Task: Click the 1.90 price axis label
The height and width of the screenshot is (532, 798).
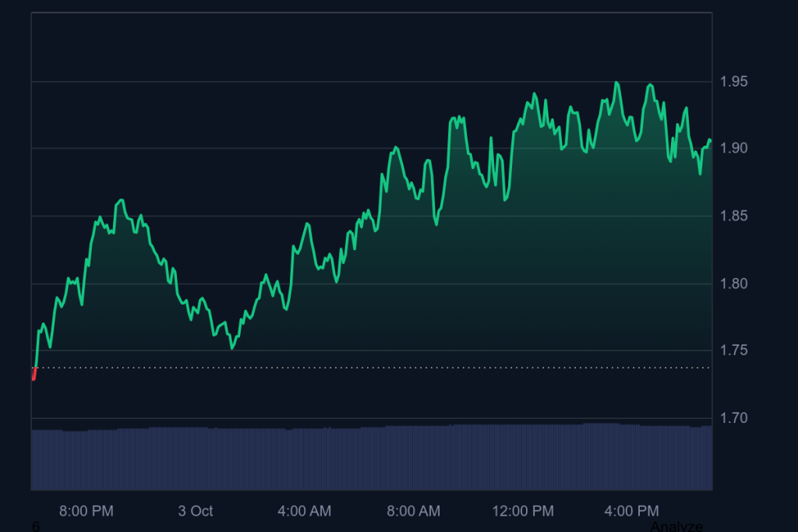Action: pos(733,149)
